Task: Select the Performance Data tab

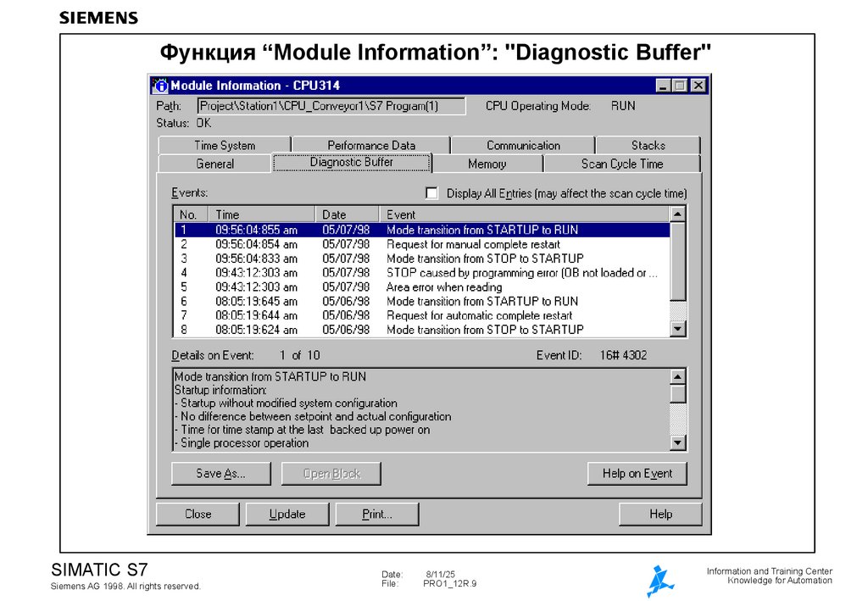Action: [370, 145]
